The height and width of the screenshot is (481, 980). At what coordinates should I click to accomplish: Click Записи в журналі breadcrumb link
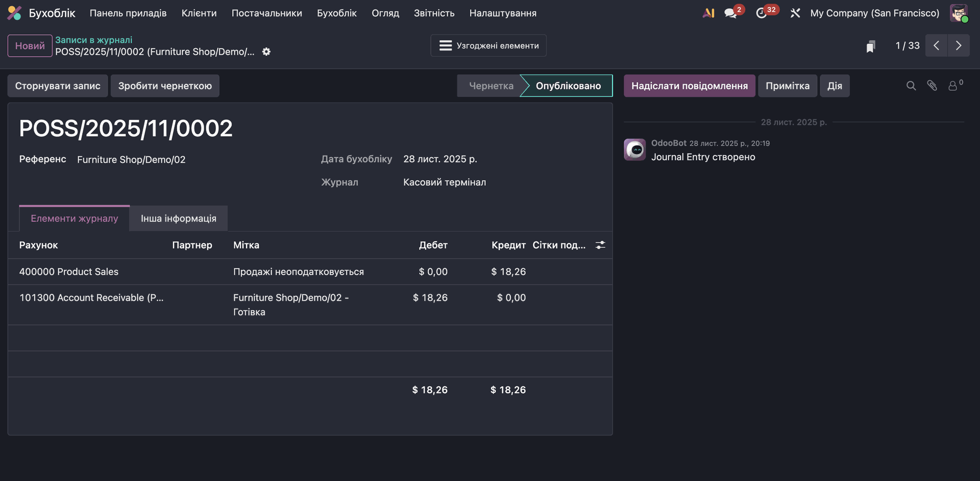click(x=94, y=40)
